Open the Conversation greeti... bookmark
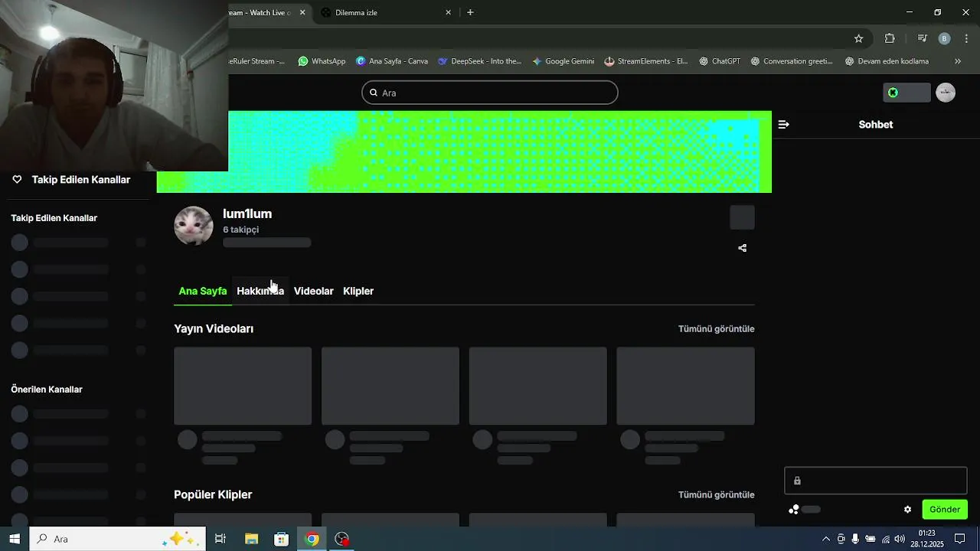The height and width of the screenshot is (551, 980). (791, 61)
